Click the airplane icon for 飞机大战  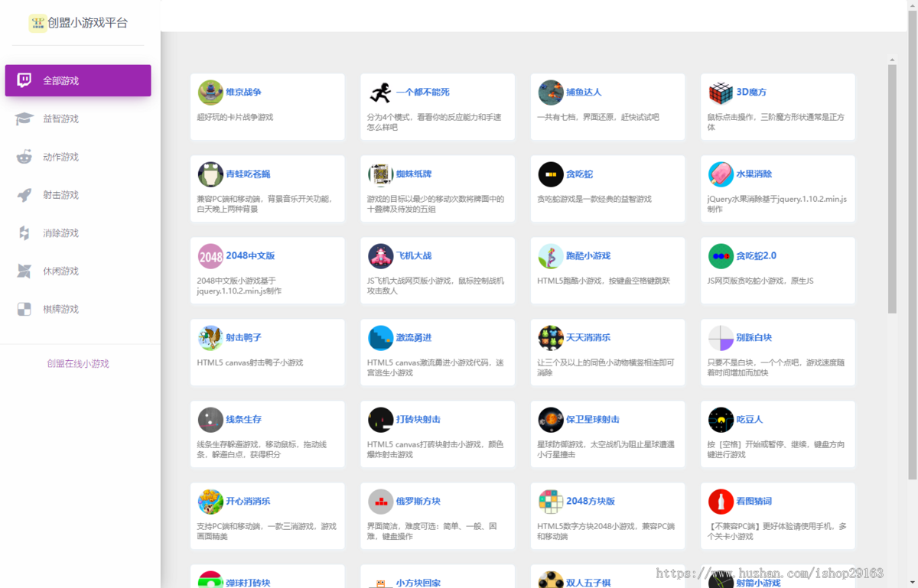(380, 256)
